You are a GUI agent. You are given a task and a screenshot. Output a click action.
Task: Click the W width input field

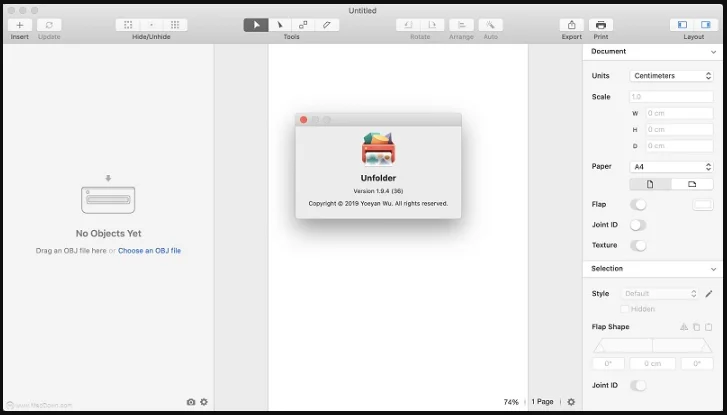(679, 113)
